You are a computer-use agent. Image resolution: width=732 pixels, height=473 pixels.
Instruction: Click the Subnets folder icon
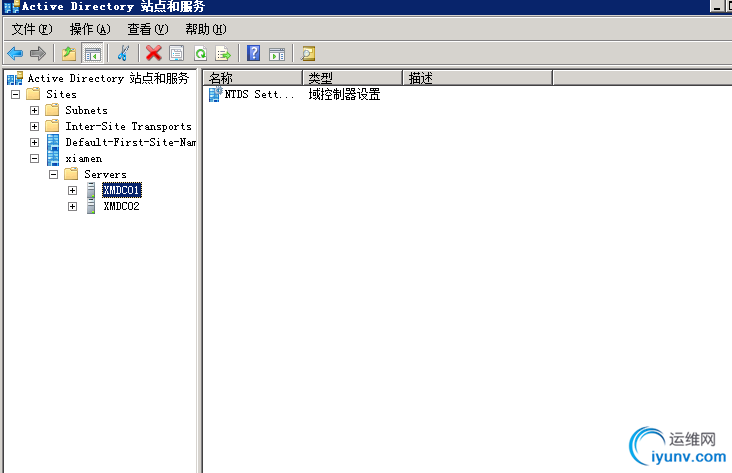(52, 110)
